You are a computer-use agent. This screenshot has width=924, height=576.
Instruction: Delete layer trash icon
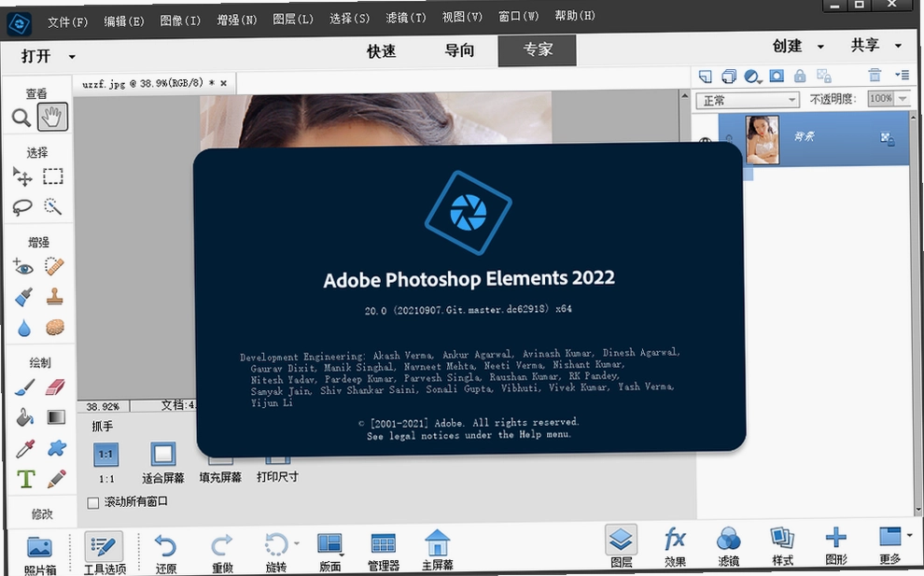(x=875, y=75)
